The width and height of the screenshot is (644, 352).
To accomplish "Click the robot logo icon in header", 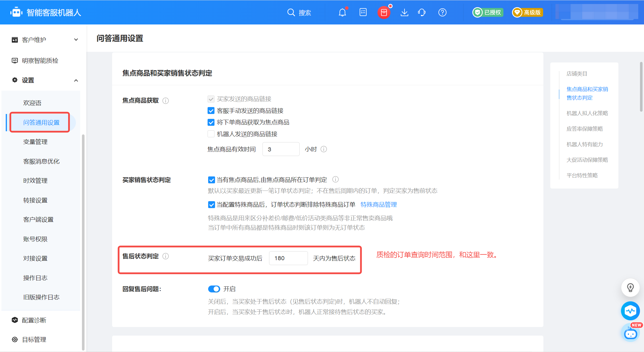I will 16,12.
